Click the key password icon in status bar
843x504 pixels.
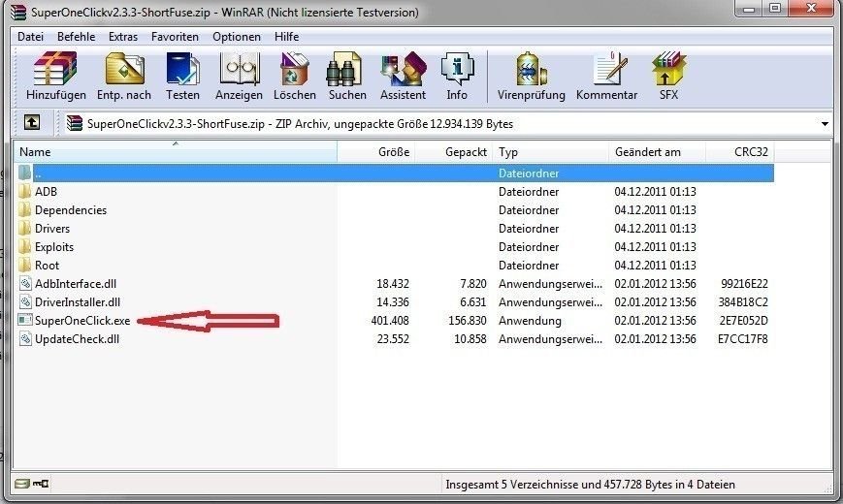[x=41, y=484]
